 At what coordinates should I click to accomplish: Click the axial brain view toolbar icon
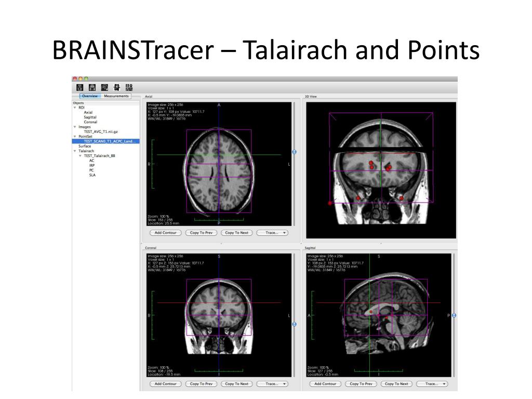click(79, 87)
